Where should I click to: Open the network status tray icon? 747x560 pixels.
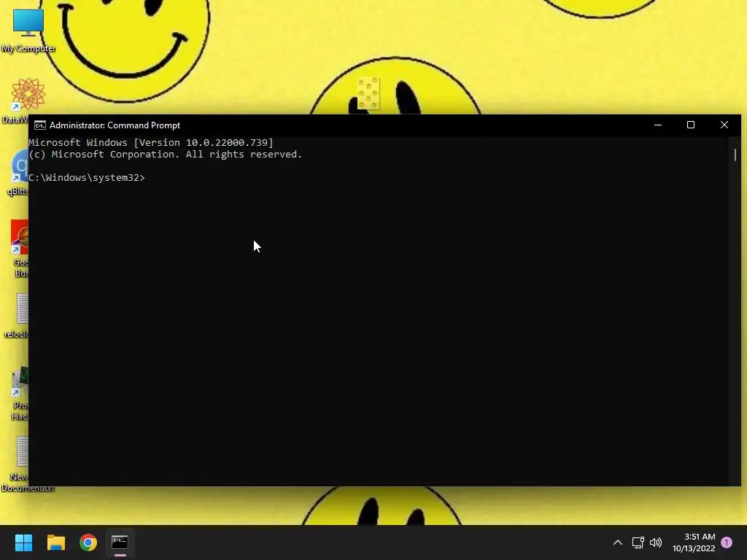[x=638, y=542]
